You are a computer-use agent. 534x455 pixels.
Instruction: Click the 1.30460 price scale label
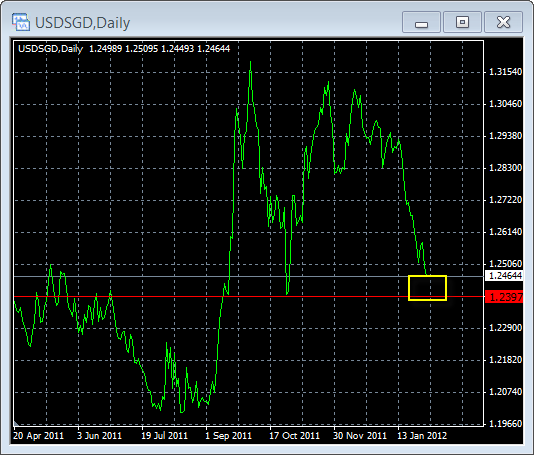[505, 104]
